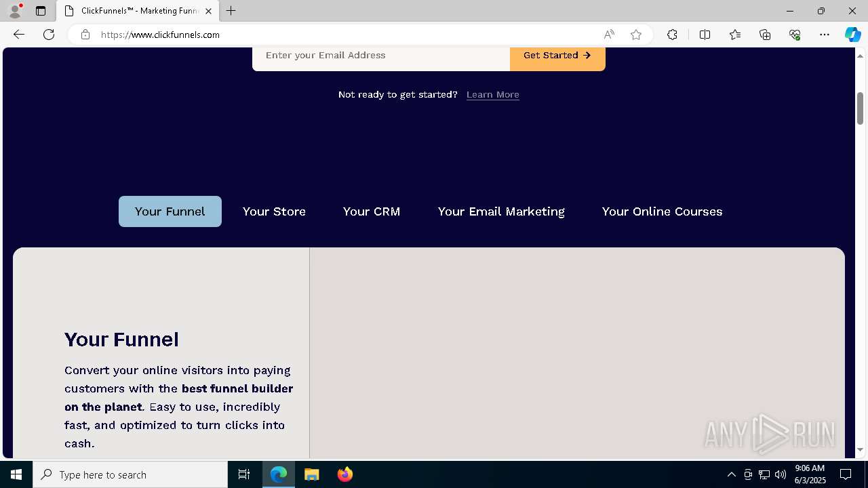Open File Explorer from the taskbar

(x=312, y=474)
